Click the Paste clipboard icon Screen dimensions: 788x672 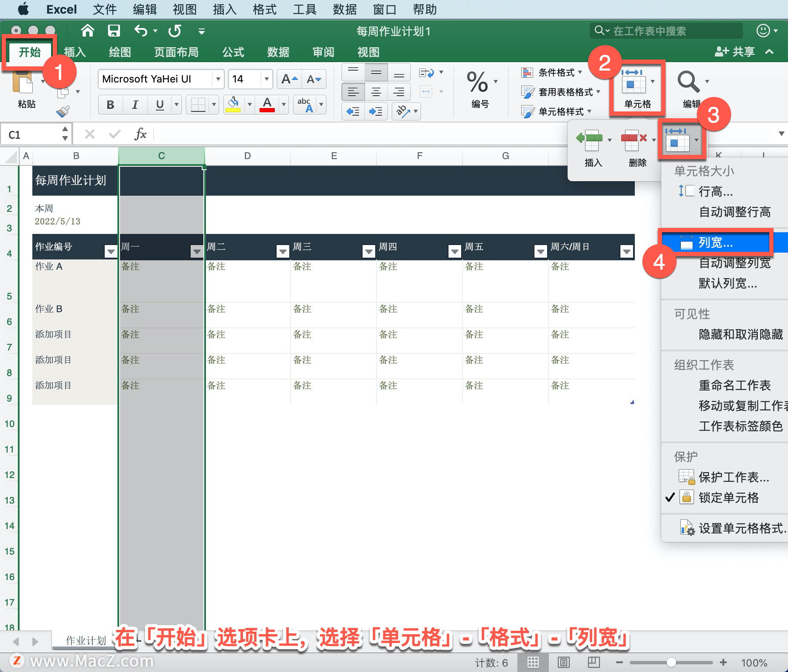(x=23, y=82)
